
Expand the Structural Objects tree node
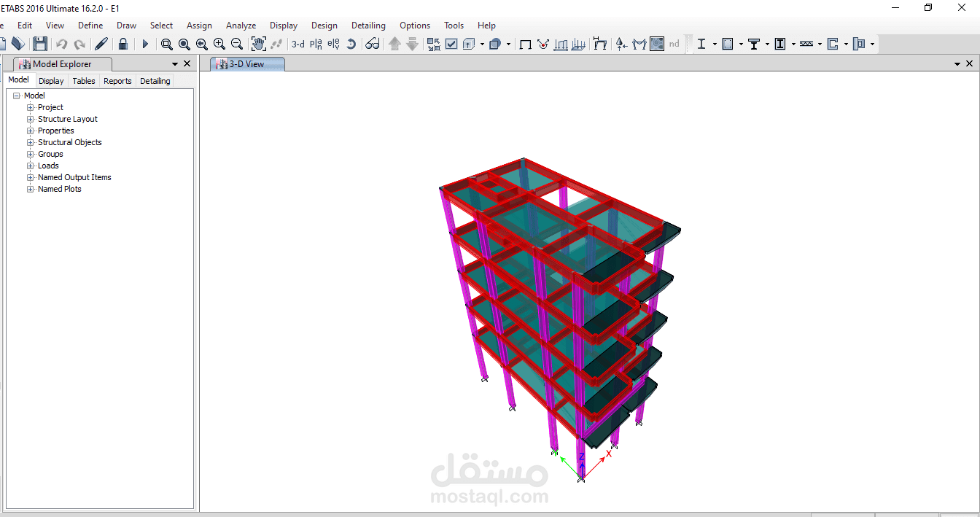click(31, 142)
